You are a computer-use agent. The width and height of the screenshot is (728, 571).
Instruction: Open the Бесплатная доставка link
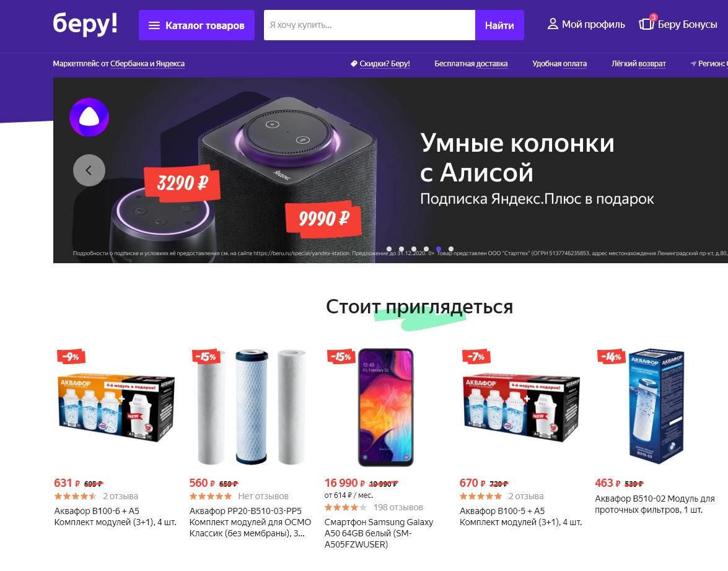[471, 64]
